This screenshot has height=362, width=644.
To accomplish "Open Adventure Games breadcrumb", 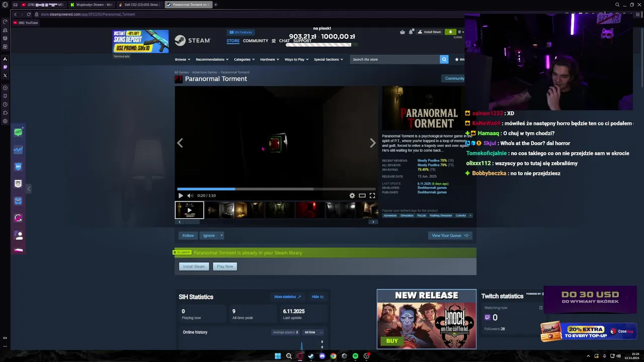I will click(205, 72).
